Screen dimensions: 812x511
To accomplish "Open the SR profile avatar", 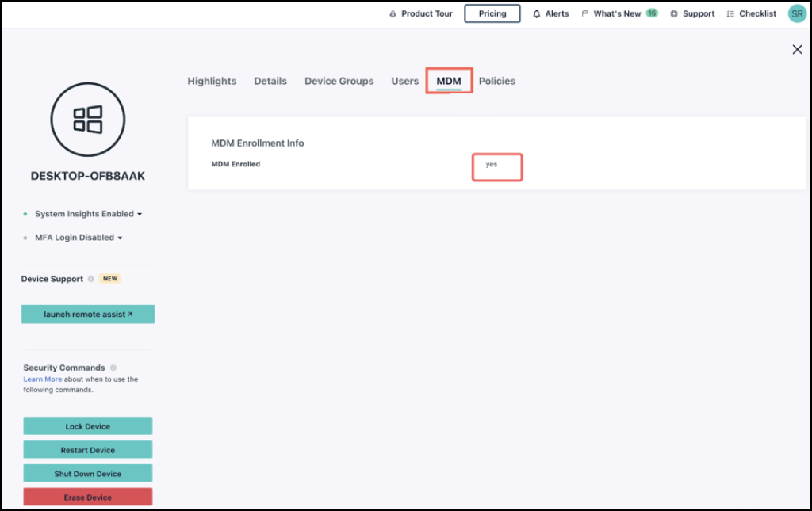I will (796, 13).
